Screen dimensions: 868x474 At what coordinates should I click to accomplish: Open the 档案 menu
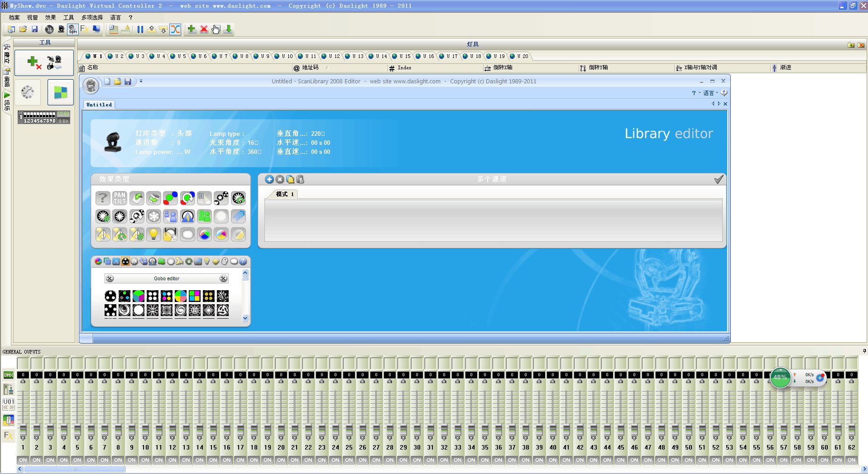[x=14, y=17]
